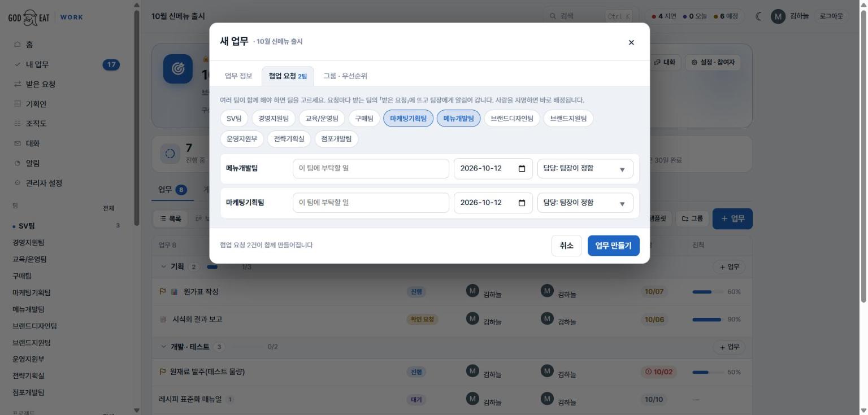Toggle the 점포개발팀 team chip

click(x=336, y=139)
